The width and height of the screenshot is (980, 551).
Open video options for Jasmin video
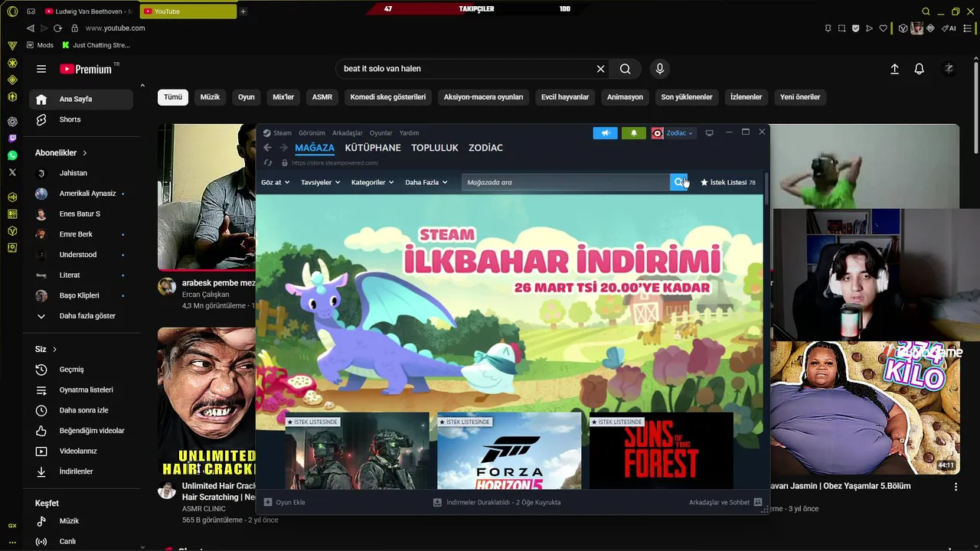coord(955,487)
